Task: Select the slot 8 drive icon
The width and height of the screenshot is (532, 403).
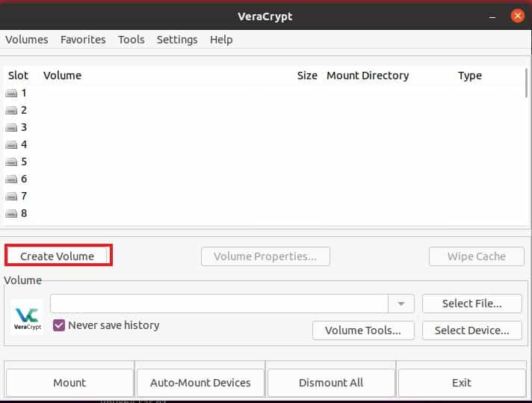Action: [11, 214]
